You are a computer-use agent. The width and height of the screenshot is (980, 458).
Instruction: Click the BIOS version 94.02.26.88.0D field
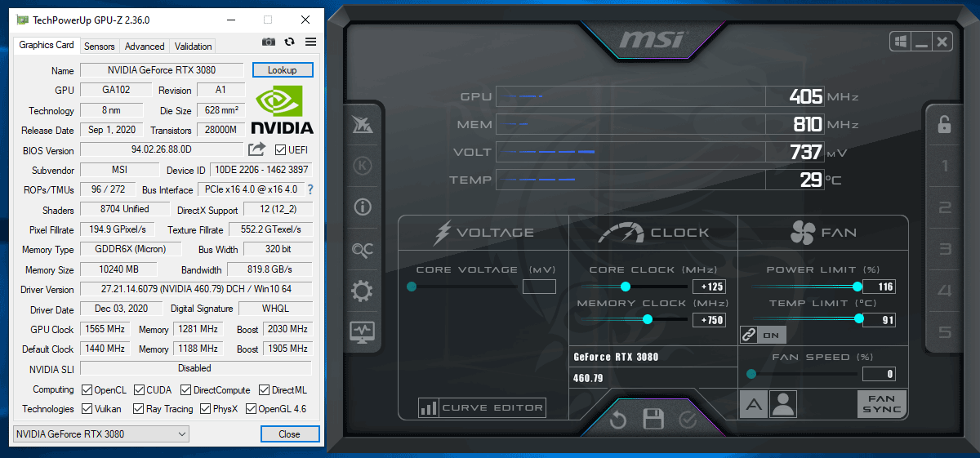162,149
